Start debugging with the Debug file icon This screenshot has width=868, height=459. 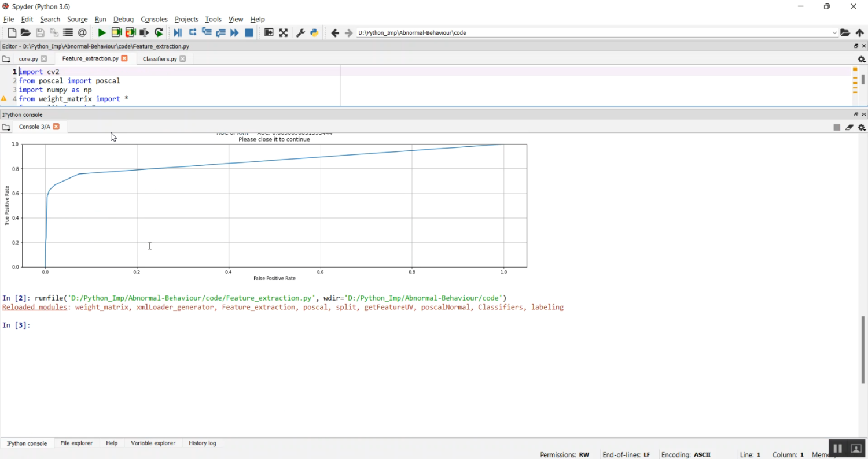[178, 33]
